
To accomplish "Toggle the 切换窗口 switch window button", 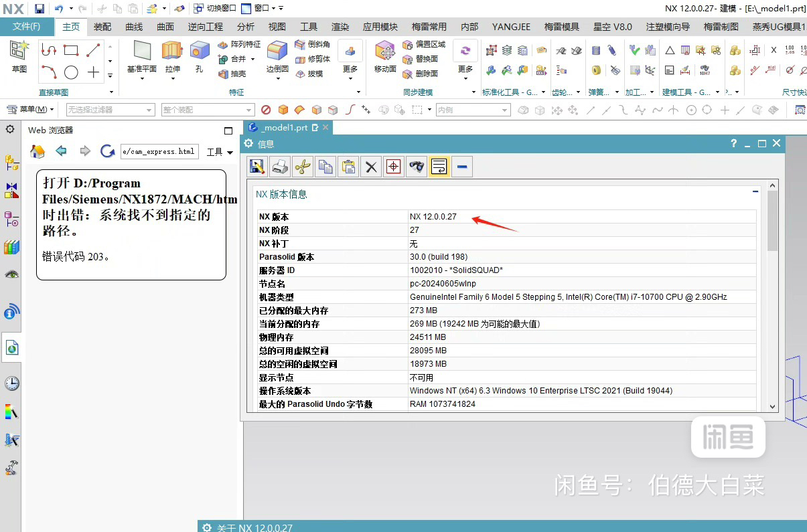I will coord(214,9).
